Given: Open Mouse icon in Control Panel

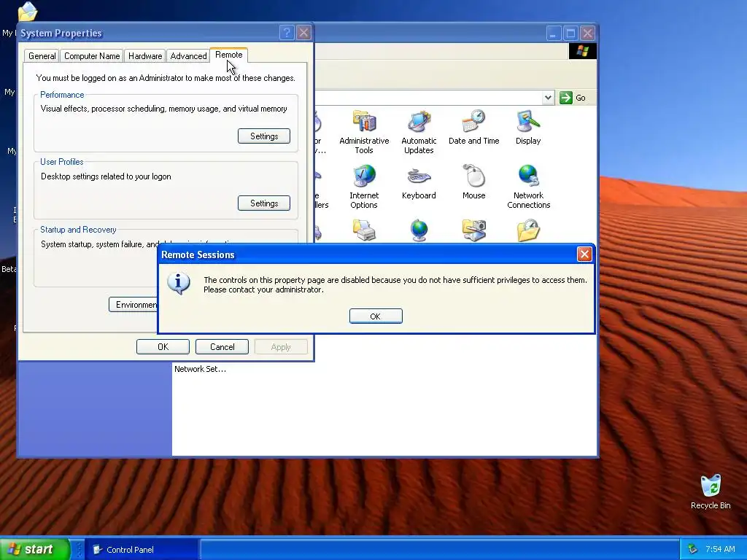Looking at the screenshot, I should (473, 182).
